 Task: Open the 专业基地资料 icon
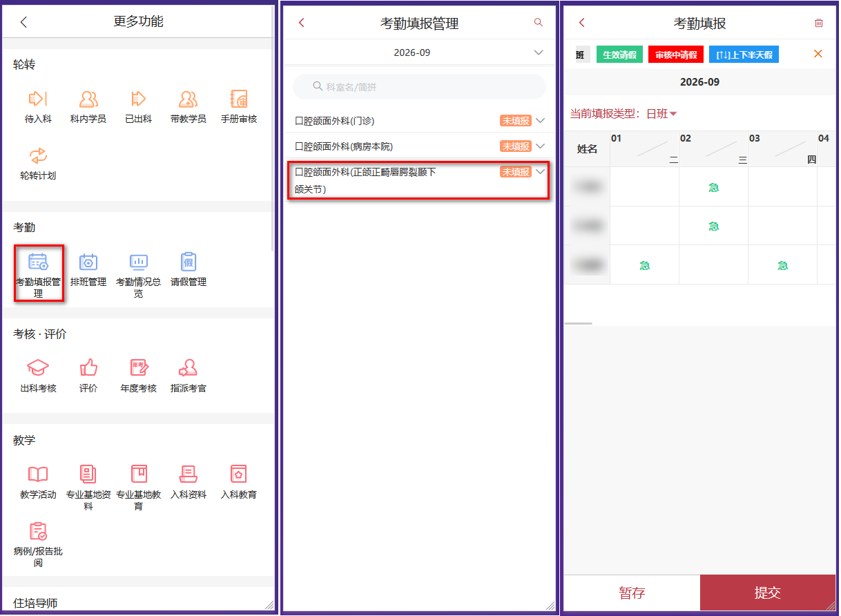pyautogui.click(x=88, y=474)
